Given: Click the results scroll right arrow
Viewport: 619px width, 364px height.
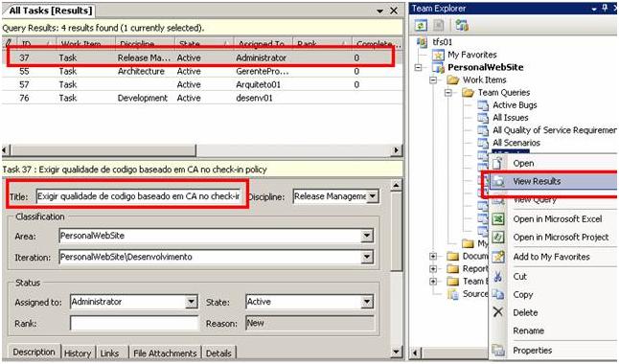Looking at the screenshot, I should 397,150.
